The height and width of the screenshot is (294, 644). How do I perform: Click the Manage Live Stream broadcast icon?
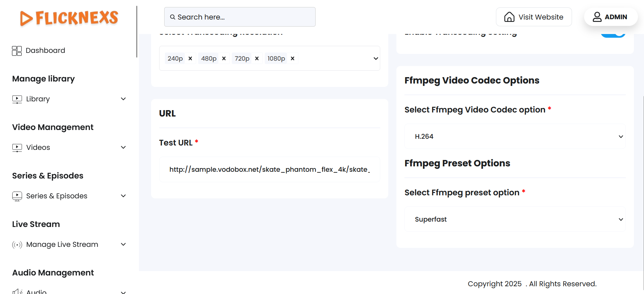click(17, 244)
